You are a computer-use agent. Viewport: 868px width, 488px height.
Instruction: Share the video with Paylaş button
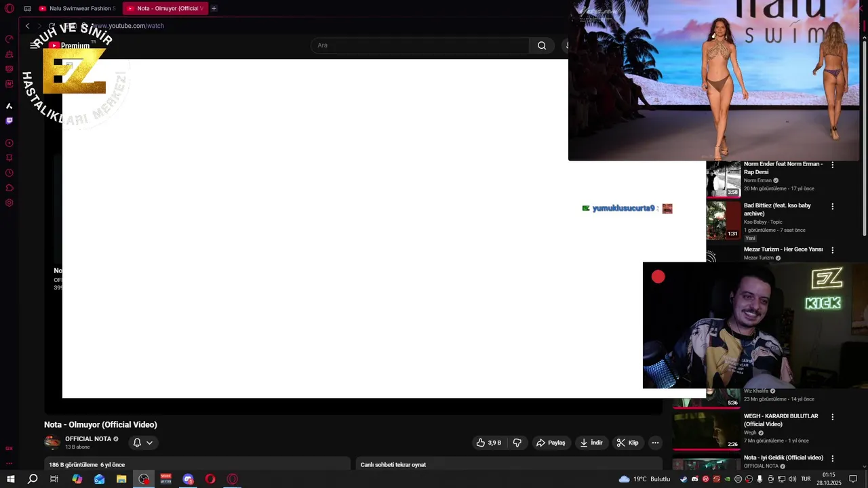551,443
